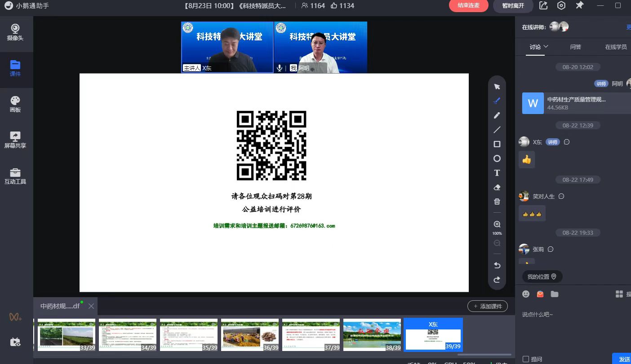Click the 添加课件 button
Image resolution: width=631 pixels, height=364 pixels.
point(488,306)
